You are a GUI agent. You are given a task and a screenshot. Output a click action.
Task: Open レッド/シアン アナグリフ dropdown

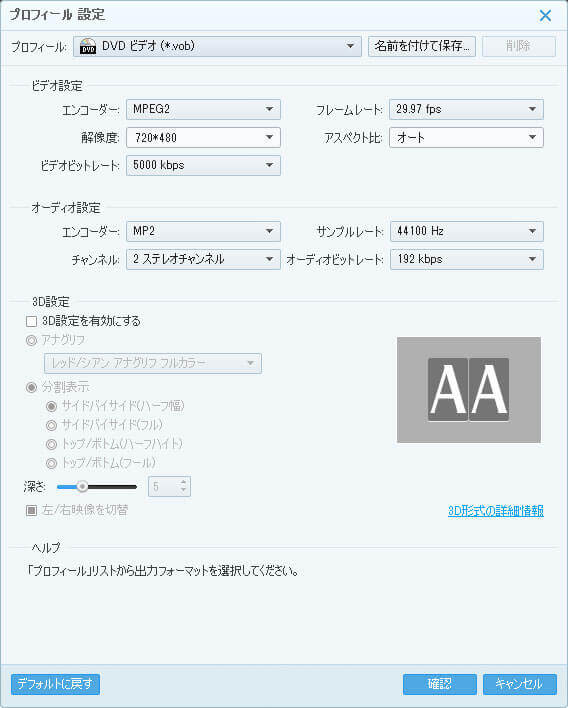coord(153,363)
